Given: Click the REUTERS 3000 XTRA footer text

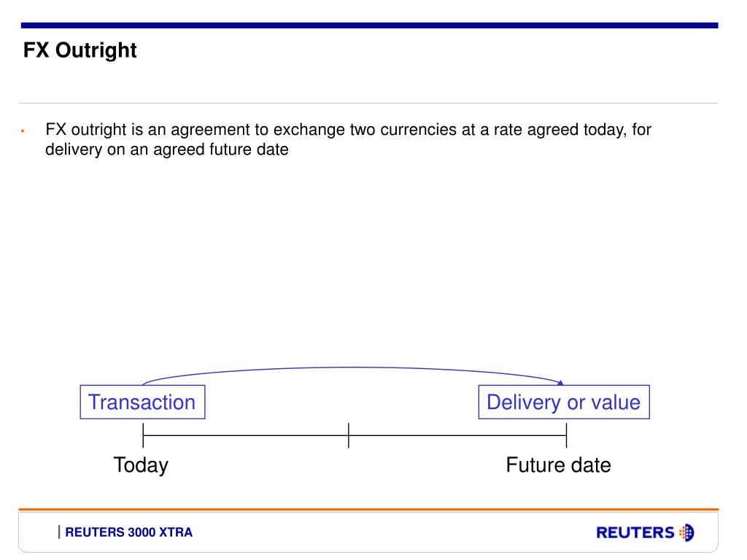Looking at the screenshot, I should 128,532.
